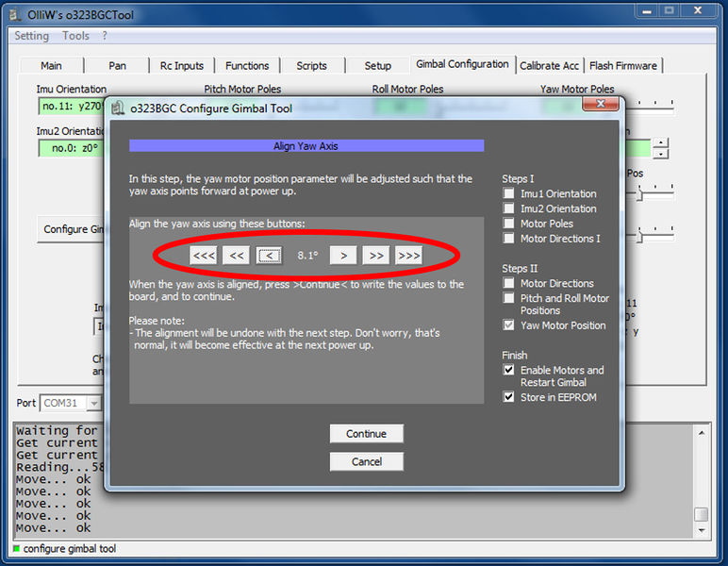Enable the Motor Poles checkbox
This screenshot has height=566, width=728.
(509, 224)
